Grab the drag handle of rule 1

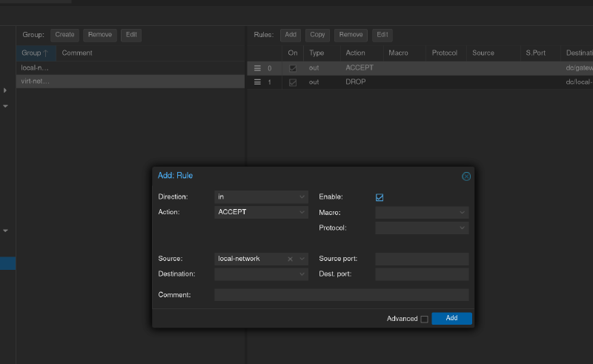(257, 82)
